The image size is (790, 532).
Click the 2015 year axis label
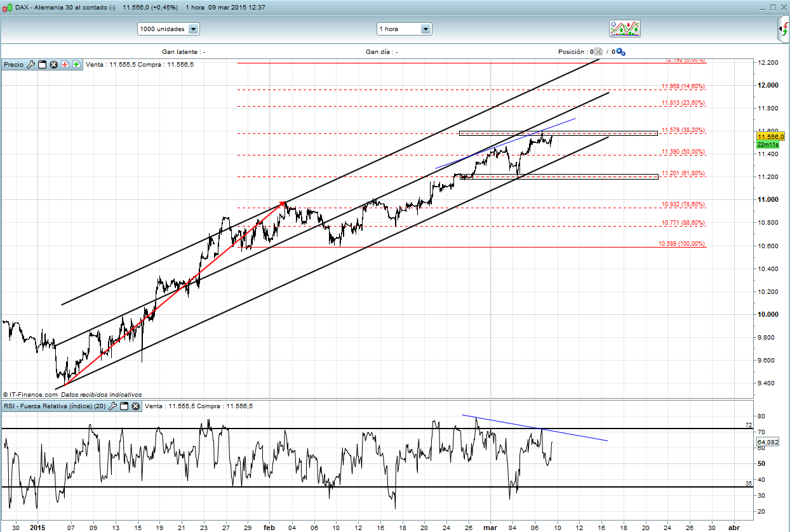37,527
